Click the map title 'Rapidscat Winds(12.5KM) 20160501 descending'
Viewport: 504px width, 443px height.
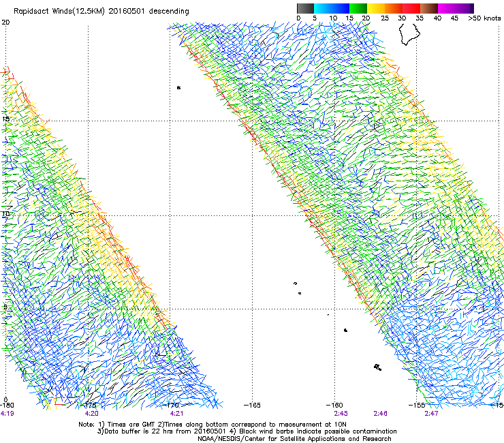coord(101,11)
